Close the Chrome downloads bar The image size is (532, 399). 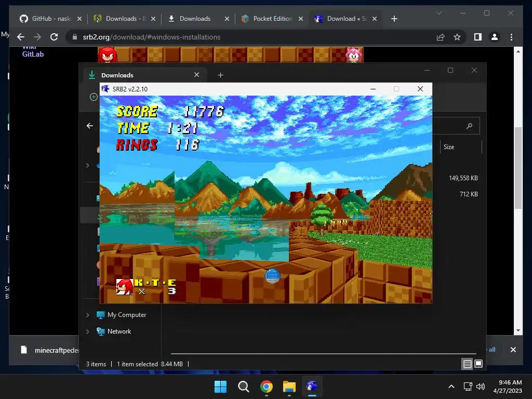pos(513,350)
